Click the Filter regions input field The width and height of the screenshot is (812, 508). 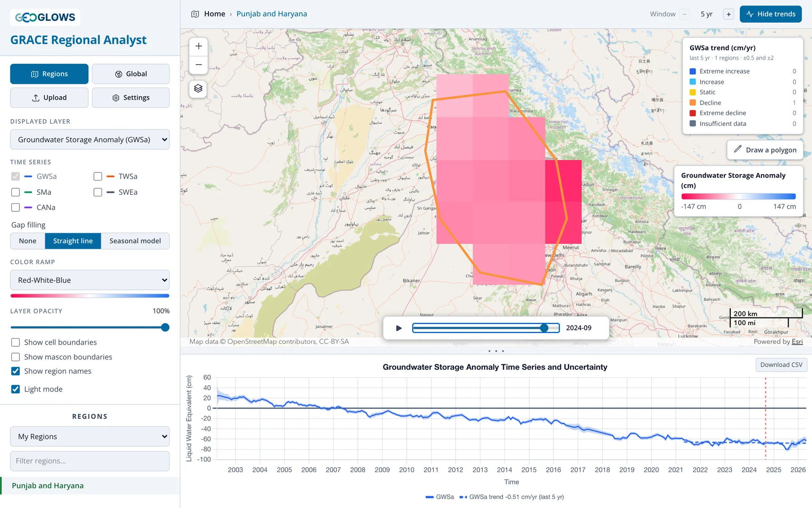90,461
